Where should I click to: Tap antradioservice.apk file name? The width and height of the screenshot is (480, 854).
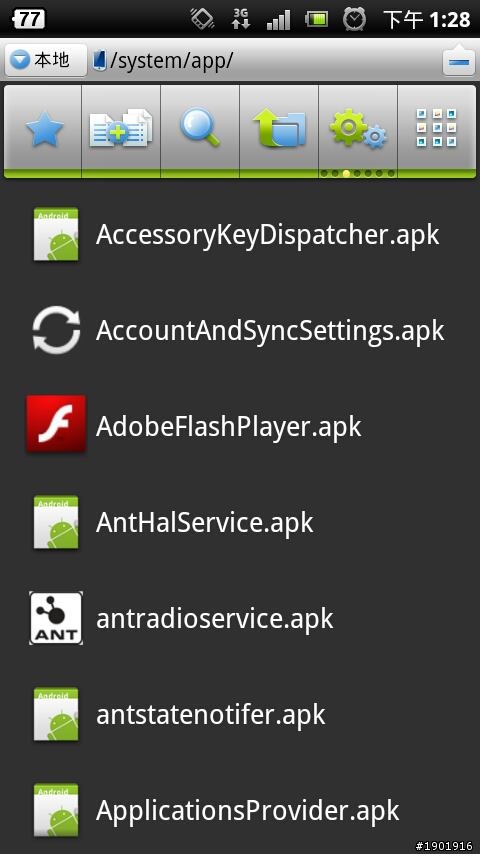pyautogui.click(x=215, y=619)
